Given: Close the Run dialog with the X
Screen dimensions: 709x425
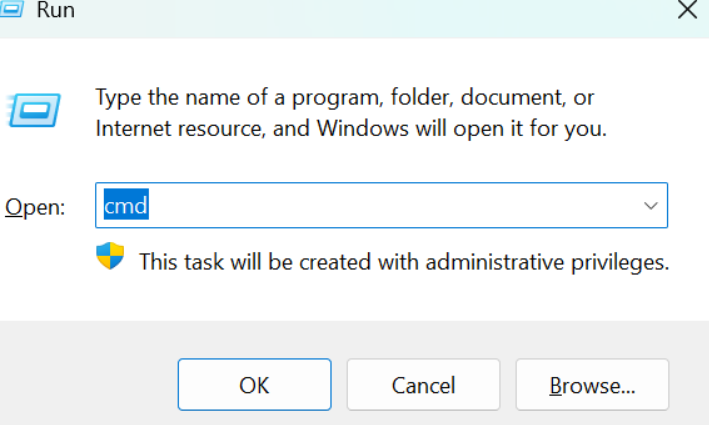Looking at the screenshot, I should tap(687, 9).
